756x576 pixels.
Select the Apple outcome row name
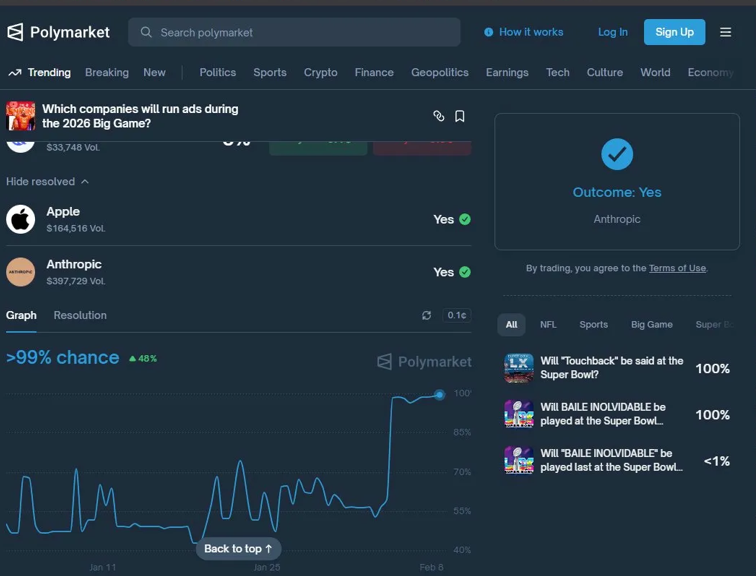[x=63, y=212]
